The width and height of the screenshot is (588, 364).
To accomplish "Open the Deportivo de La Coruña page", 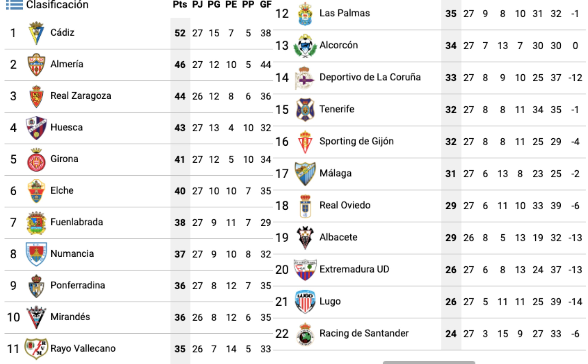I will 371,77.
